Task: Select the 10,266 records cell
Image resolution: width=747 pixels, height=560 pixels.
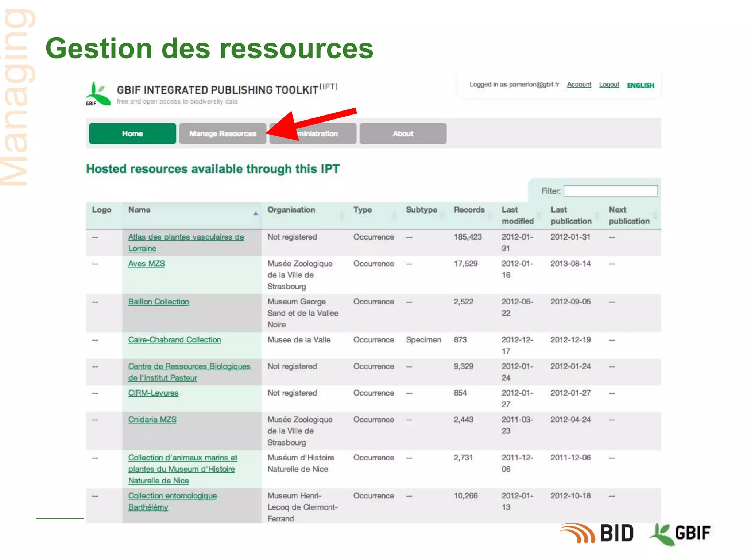Action: [465, 495]
